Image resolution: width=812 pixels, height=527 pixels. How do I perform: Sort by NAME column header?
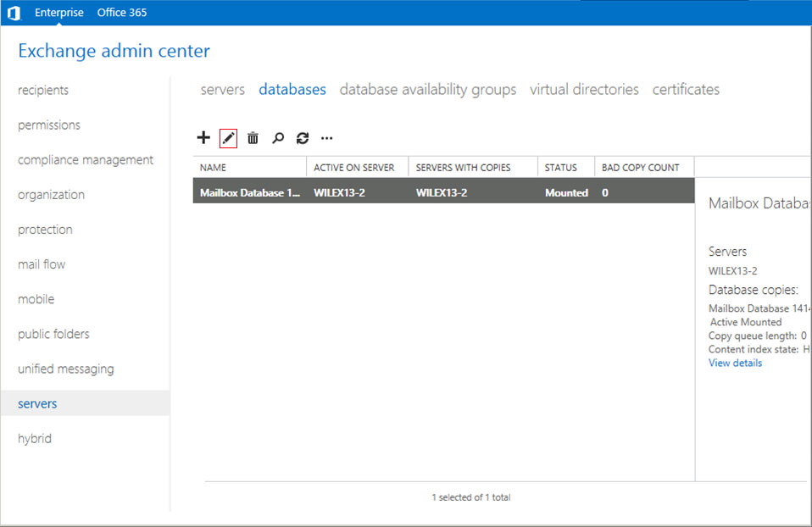213,167
